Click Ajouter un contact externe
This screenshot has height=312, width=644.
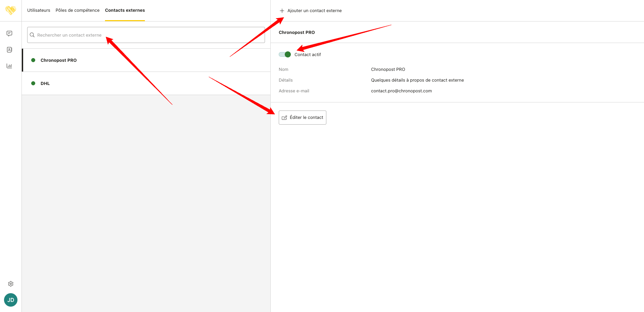click(x=311, y=11)
